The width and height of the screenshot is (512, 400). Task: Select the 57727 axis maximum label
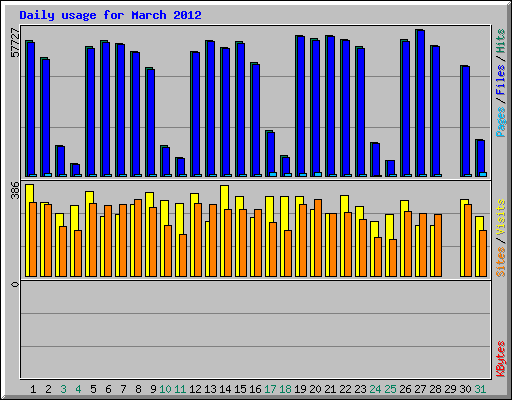15,43
